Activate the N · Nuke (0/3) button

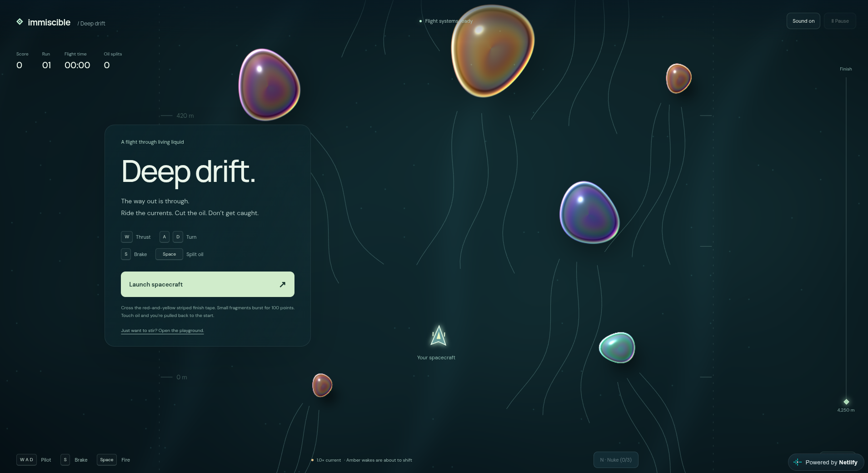coord(616,460)
